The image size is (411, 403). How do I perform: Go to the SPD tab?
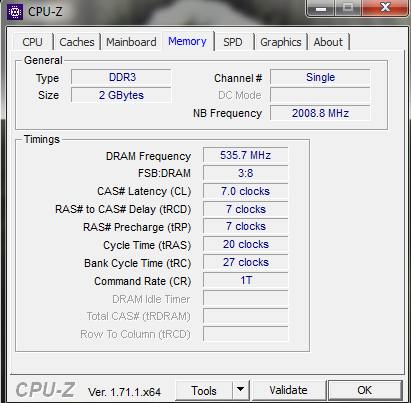(233, 42)
